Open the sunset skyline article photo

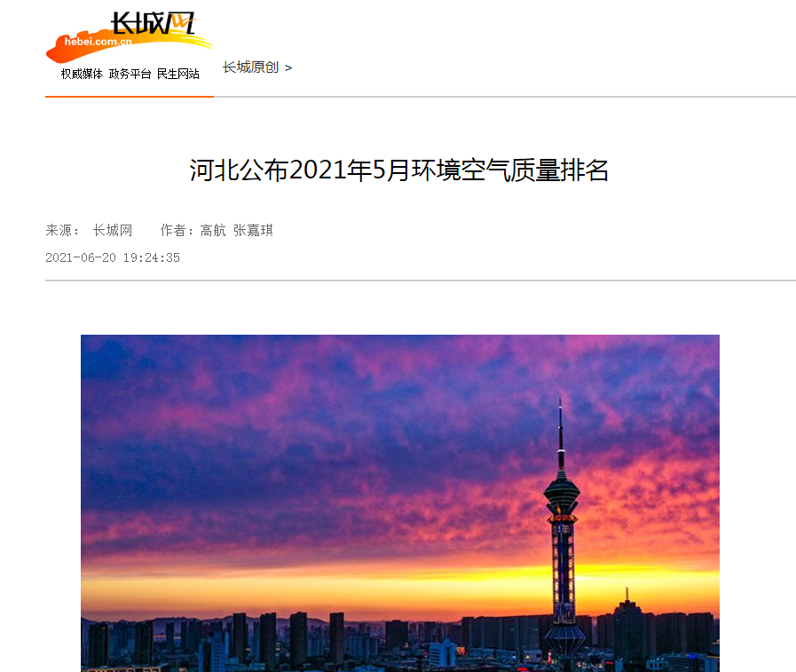(400, 503)
